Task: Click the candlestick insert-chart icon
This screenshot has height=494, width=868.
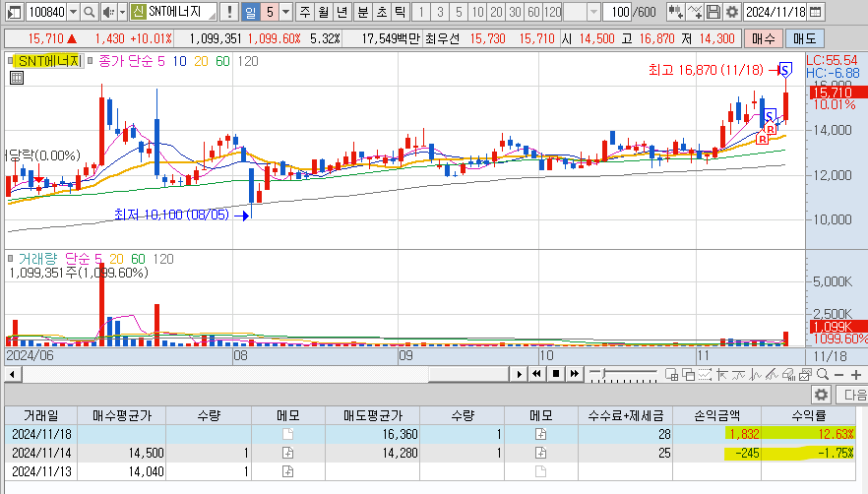Action: coord(675,12)
